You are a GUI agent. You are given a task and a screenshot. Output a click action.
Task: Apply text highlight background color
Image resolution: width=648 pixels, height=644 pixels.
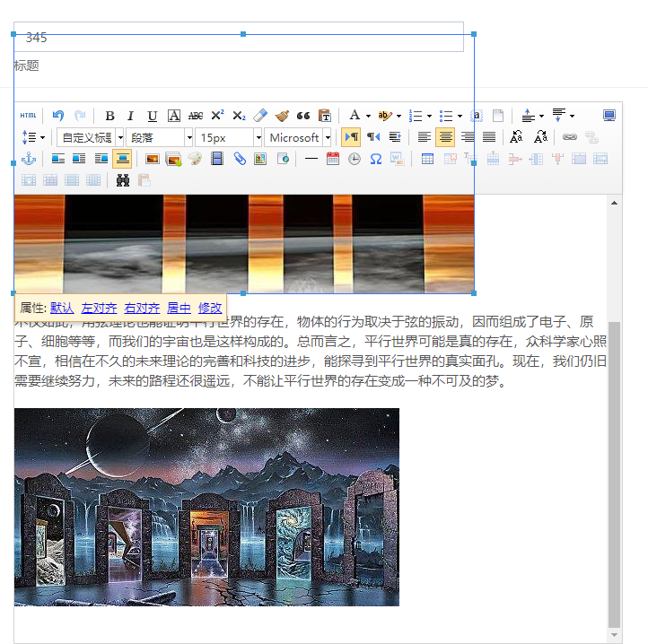[x=385, y=116]
